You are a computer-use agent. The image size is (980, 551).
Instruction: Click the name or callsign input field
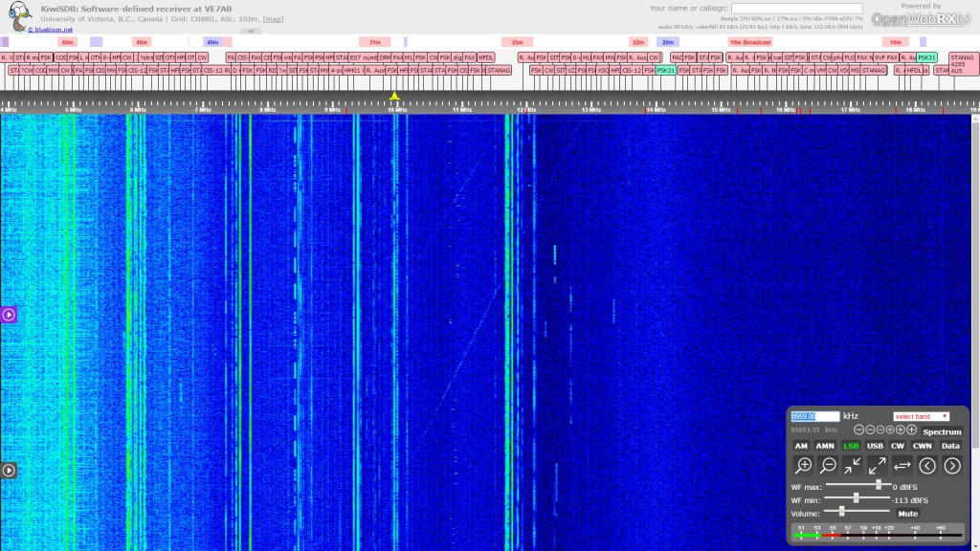coord(797,8)
